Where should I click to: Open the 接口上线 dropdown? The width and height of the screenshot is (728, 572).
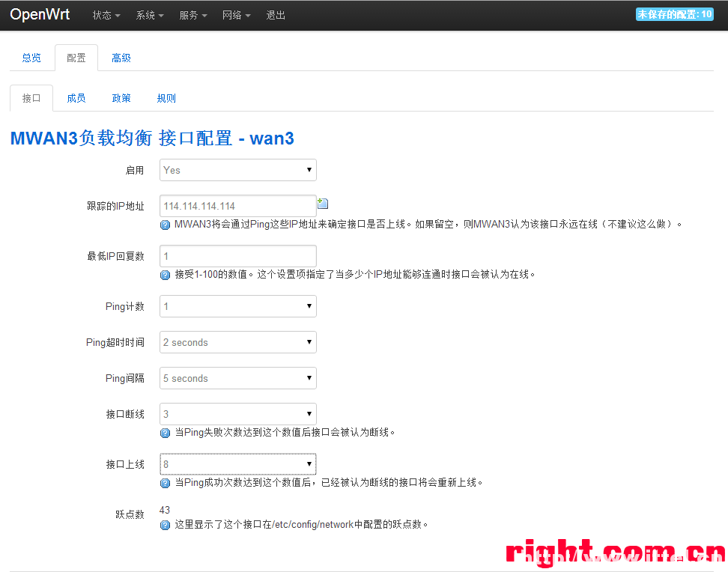point(238,464)
